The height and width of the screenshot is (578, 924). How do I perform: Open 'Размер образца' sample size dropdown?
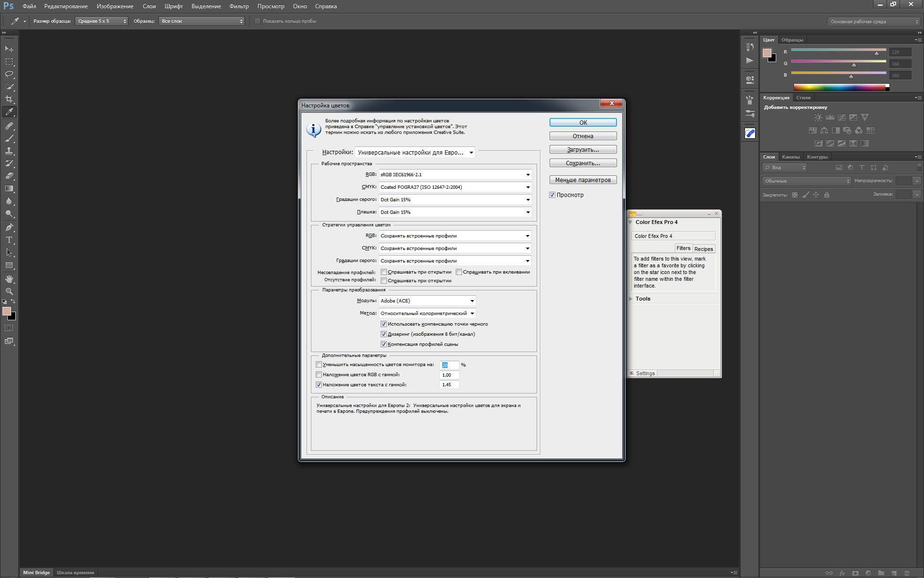tap(102, 21)
